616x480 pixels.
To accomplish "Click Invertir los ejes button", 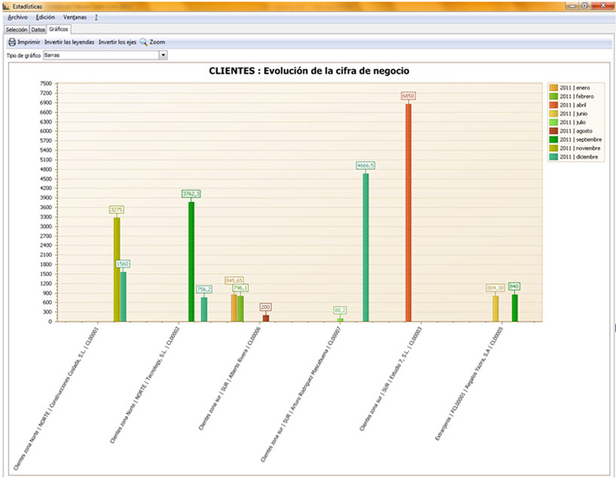I will 117,42.
